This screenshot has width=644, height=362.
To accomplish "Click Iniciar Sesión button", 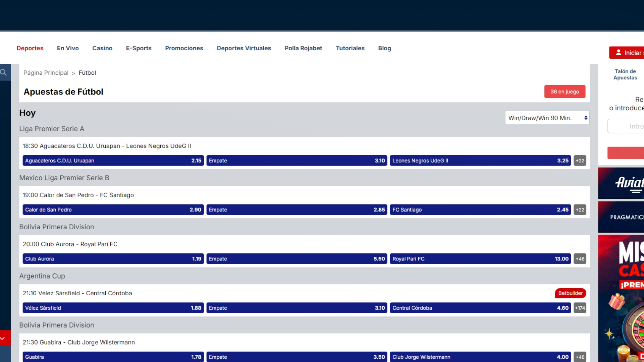I will [628, 53].
